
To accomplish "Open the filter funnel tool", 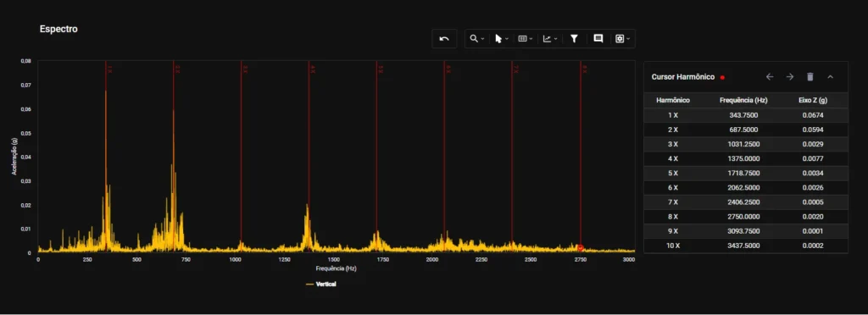I will pos(574,39).
